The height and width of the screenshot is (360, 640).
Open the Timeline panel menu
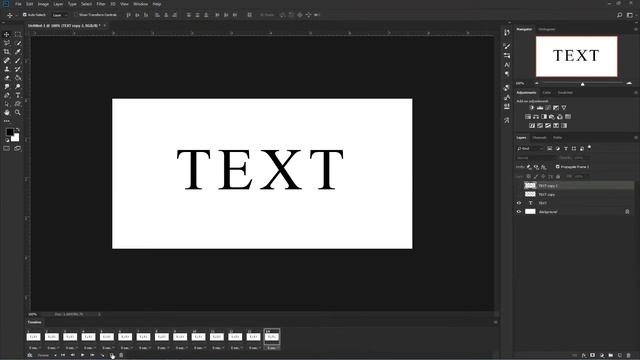click(496, 322)
